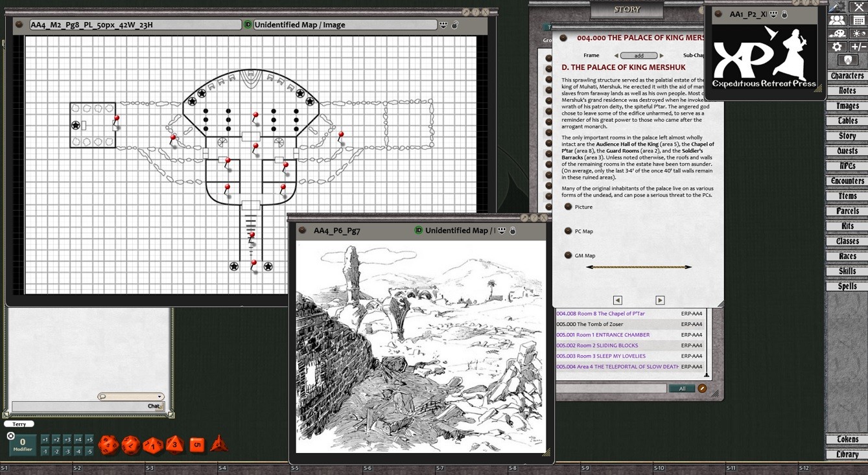Click right arrow next to Frame add
This screenshot has width=868, height=475.
[x=662, y=56]
